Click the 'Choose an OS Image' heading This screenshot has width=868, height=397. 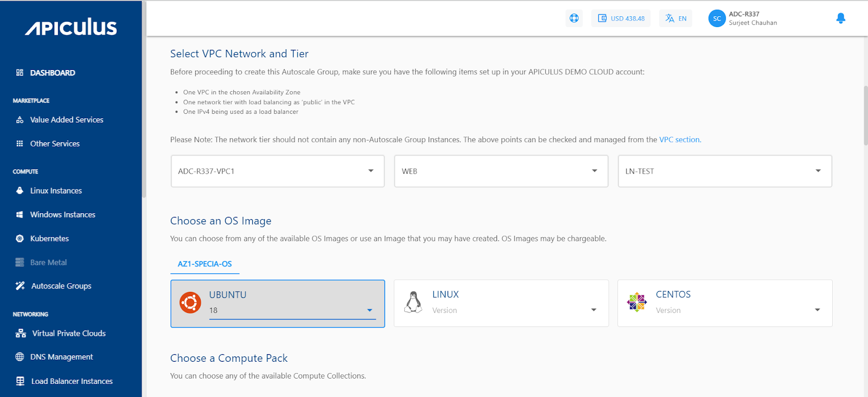pyautogui.click(x=221, y=221)
